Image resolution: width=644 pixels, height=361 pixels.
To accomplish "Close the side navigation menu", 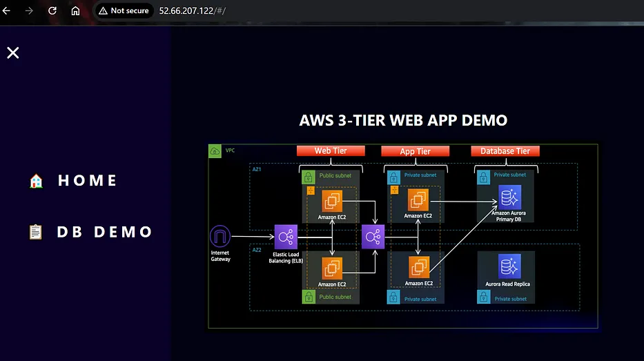I will (x=12, y=52).
